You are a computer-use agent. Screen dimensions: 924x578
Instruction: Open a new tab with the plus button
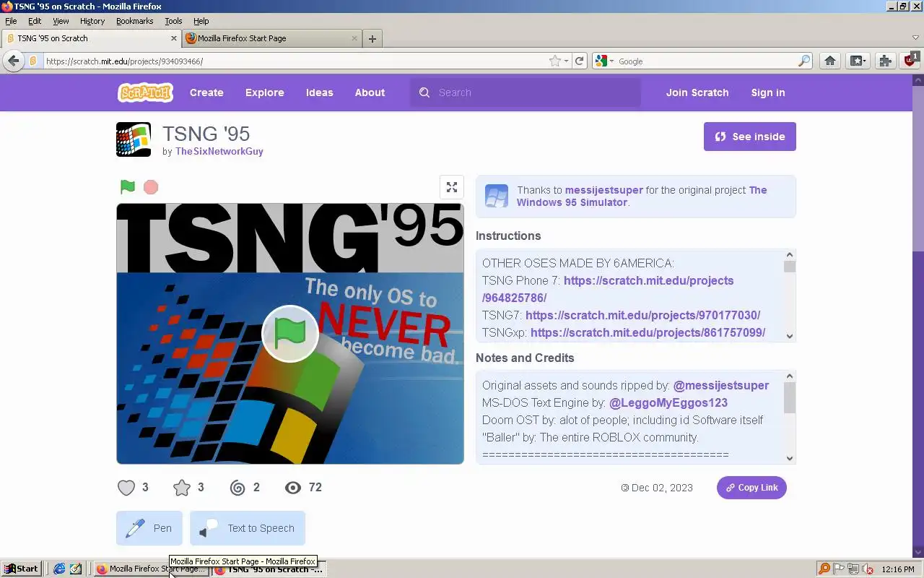pyautogui.click(x=372, y=38)
